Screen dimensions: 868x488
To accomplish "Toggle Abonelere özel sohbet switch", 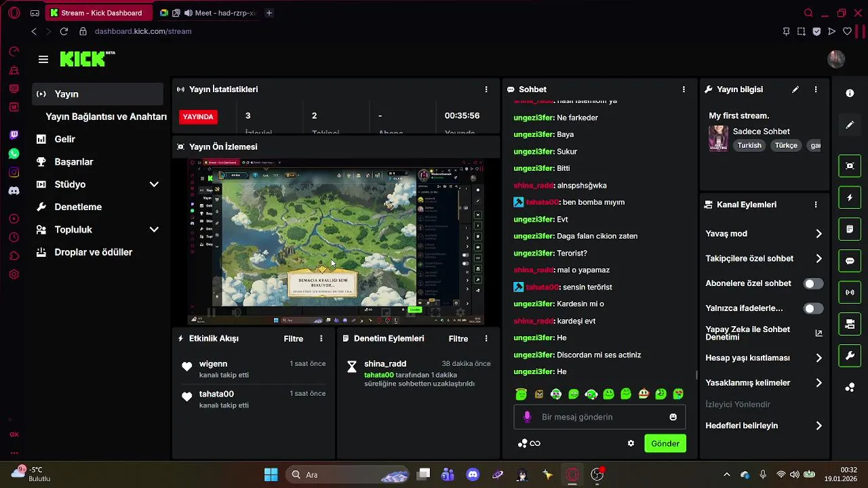I will (x=813, y=283).
